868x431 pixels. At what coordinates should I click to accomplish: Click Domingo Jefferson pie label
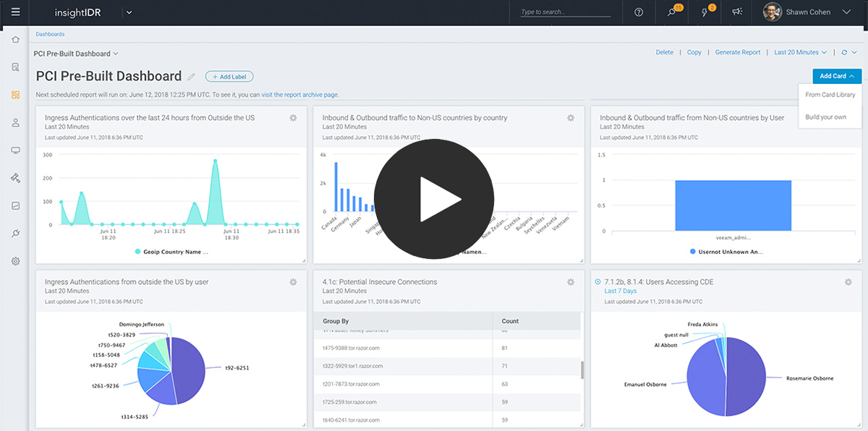click(x=142, y=324)
